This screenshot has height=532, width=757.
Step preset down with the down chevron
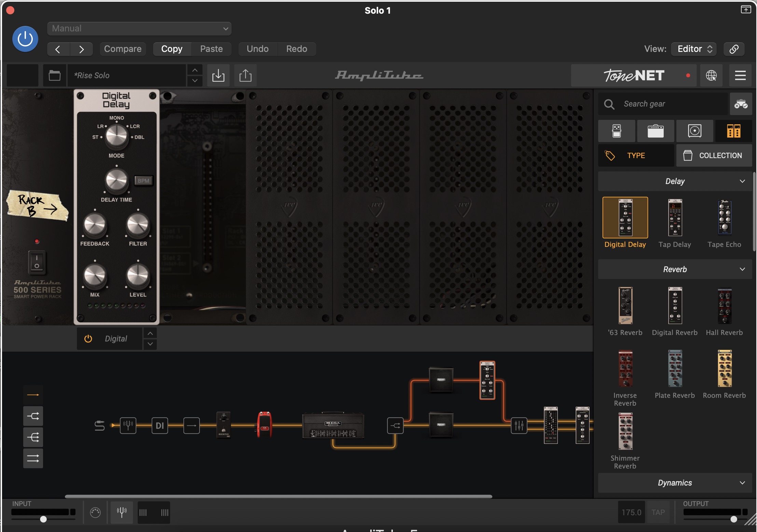pos(195,81)
